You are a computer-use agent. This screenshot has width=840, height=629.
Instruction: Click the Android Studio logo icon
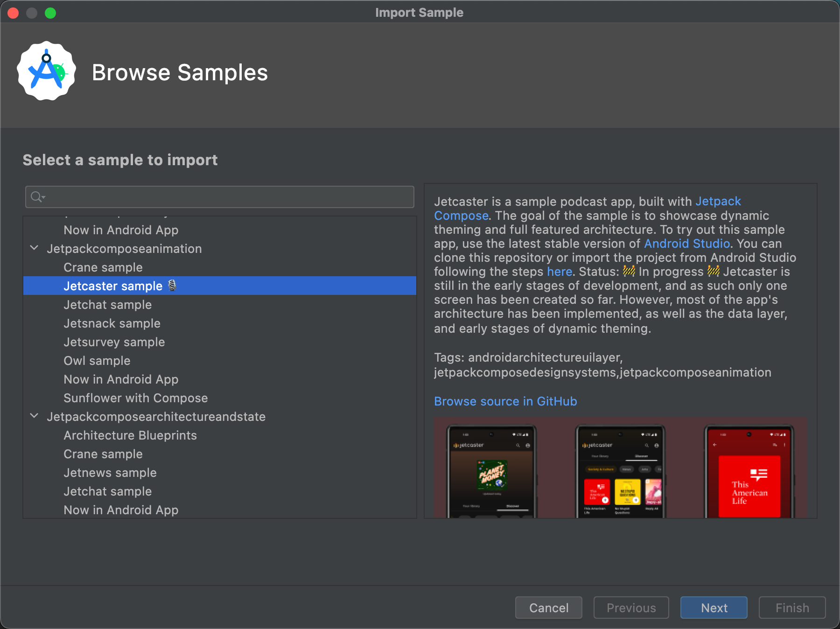click(x=46, y=71)
